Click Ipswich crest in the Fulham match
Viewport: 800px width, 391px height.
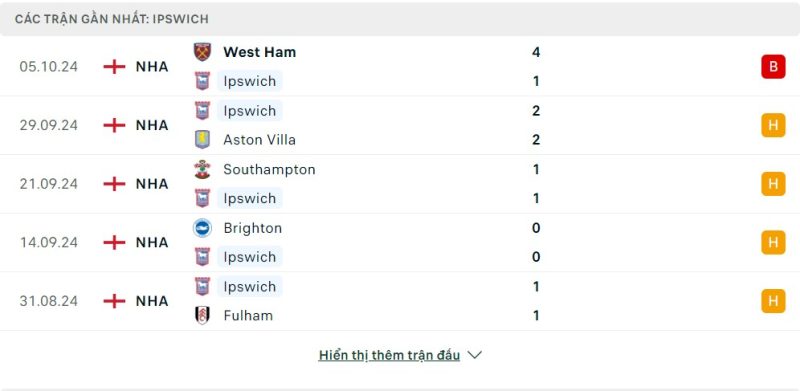coord(202,286)
